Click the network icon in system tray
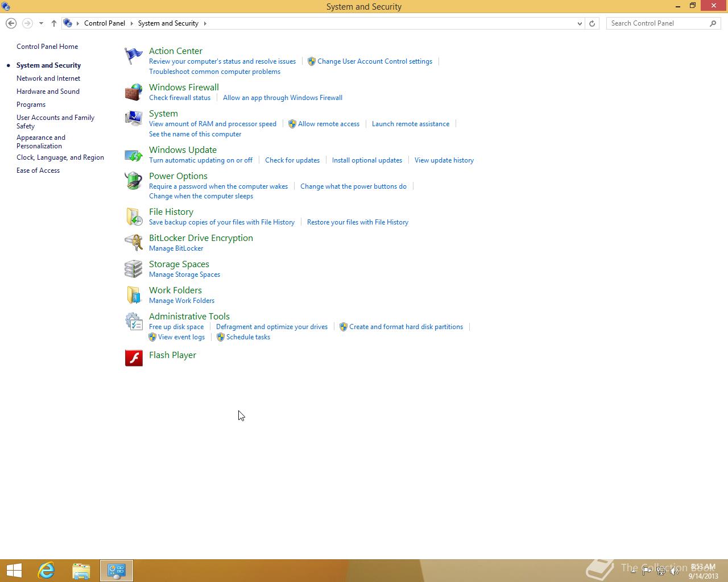 [661, 571]
